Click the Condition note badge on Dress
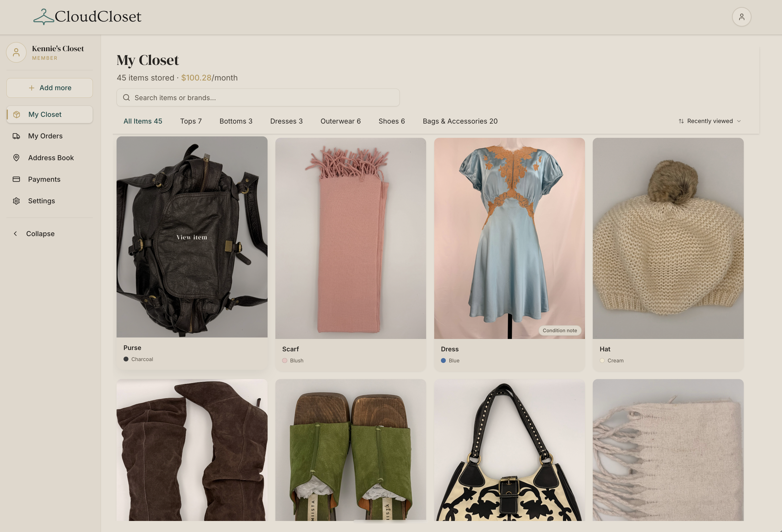 point(560,330)
